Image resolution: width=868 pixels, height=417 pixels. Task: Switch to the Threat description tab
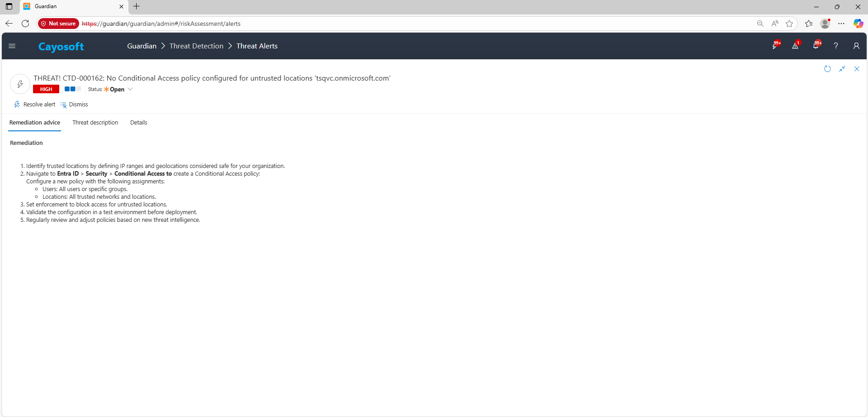tap(95, 123)
